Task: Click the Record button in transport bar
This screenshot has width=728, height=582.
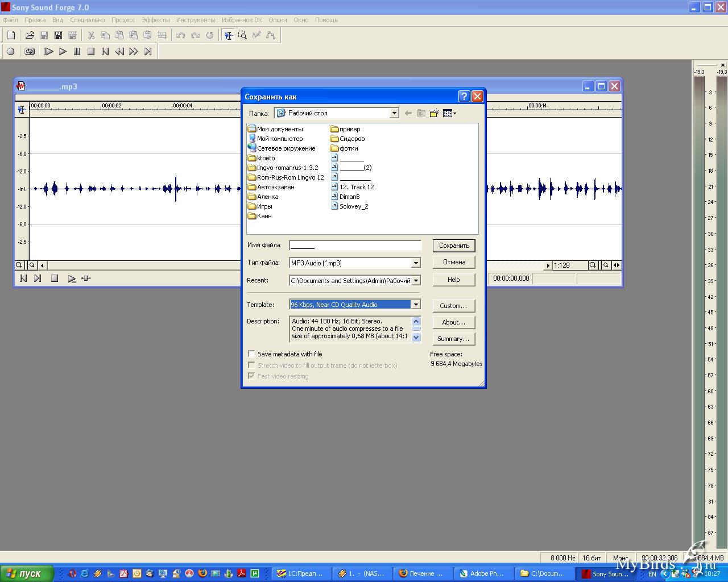Action: tap(10, 52)
